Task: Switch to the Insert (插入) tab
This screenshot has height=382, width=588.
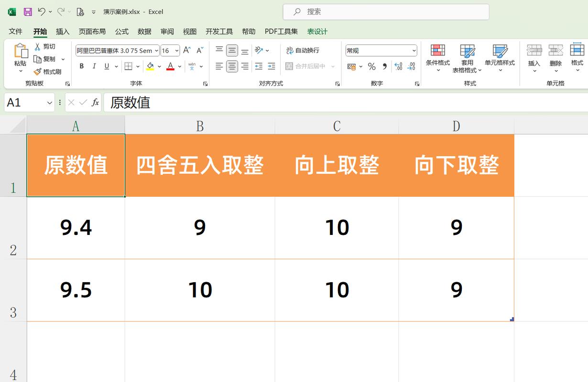Action: (x=63, y=32)
